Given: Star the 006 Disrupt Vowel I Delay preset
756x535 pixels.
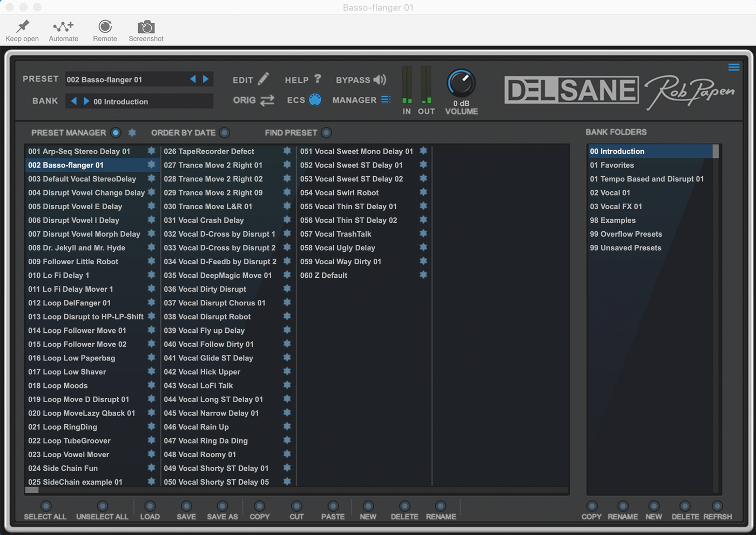Looking at the screenshot, I should coord(151,220).
